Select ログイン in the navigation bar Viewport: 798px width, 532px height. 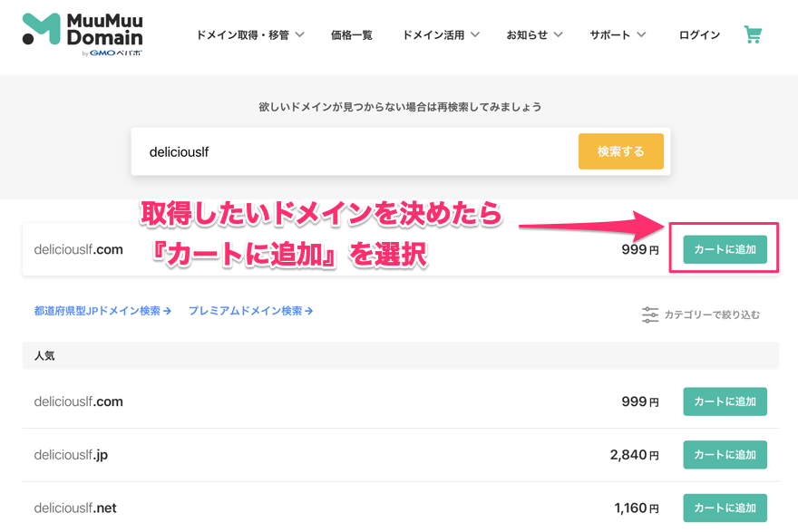pyautogui.click(x=698, y=34)
